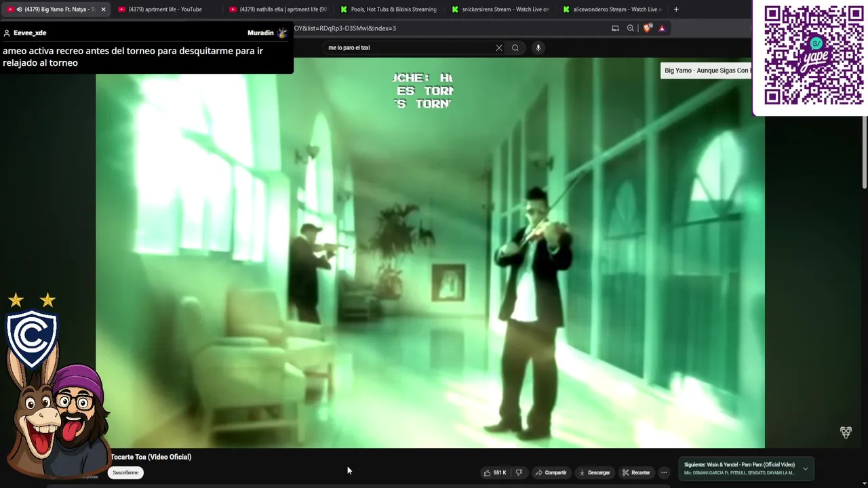Click the zoom magnifier icon in address bar
Screen dimensions: 868x488
coord(631,28)
